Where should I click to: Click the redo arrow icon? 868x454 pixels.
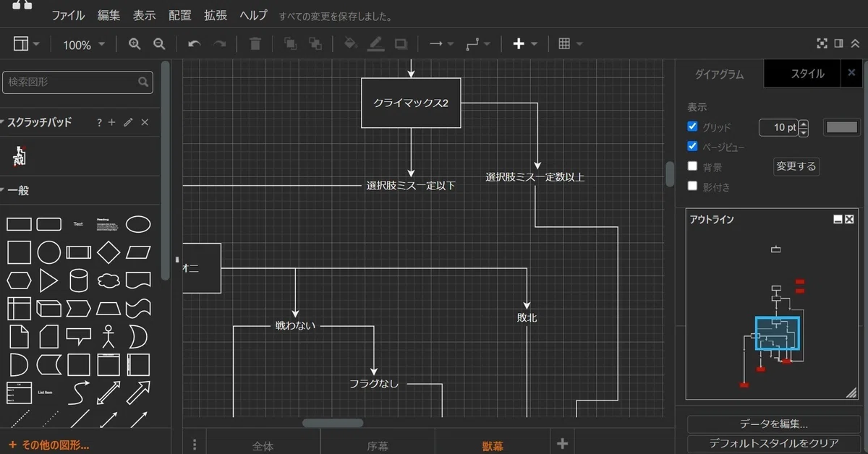tap(219, 44)
